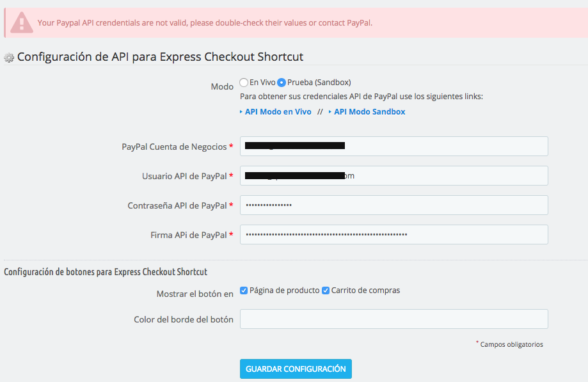Screen dimensions: 588x382
Task: Click the warning triangle icon in error banner
Action: [22, 23]
